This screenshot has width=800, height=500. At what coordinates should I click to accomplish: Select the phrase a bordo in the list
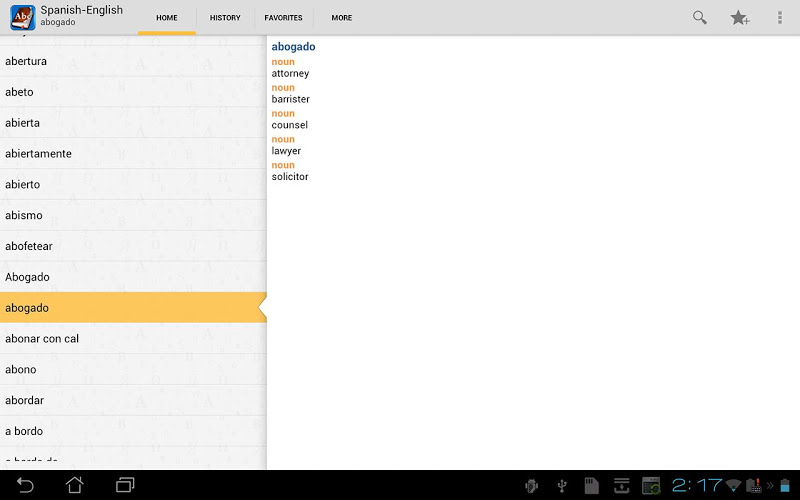coord(133,431)
